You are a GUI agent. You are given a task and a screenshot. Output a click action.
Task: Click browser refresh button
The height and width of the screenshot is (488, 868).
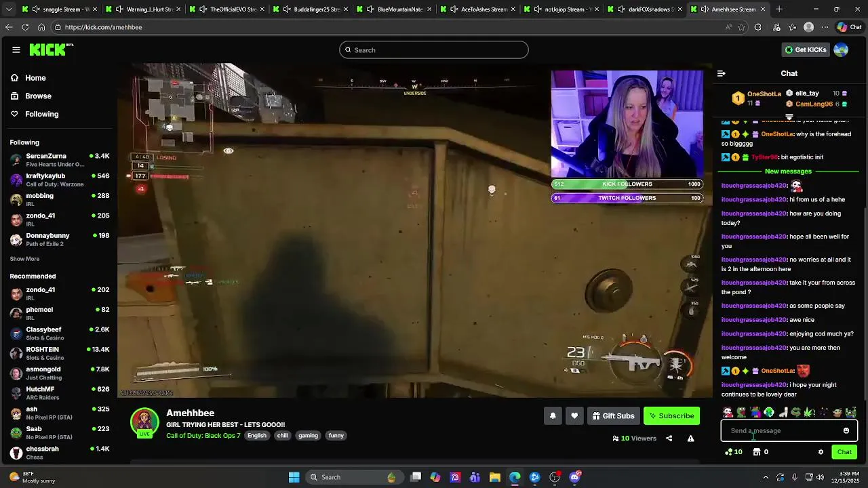pyautogui.click(x=25, y=27)
